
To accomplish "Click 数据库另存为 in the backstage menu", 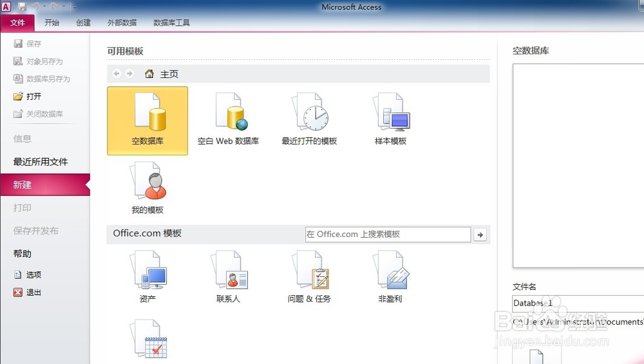I will pyautogui.click(x=42, y=79).
